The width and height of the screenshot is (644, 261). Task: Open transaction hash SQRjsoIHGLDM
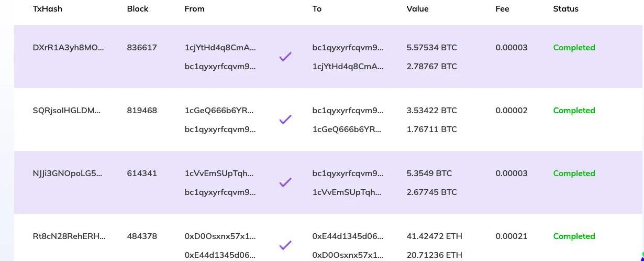tap(66, 111)
